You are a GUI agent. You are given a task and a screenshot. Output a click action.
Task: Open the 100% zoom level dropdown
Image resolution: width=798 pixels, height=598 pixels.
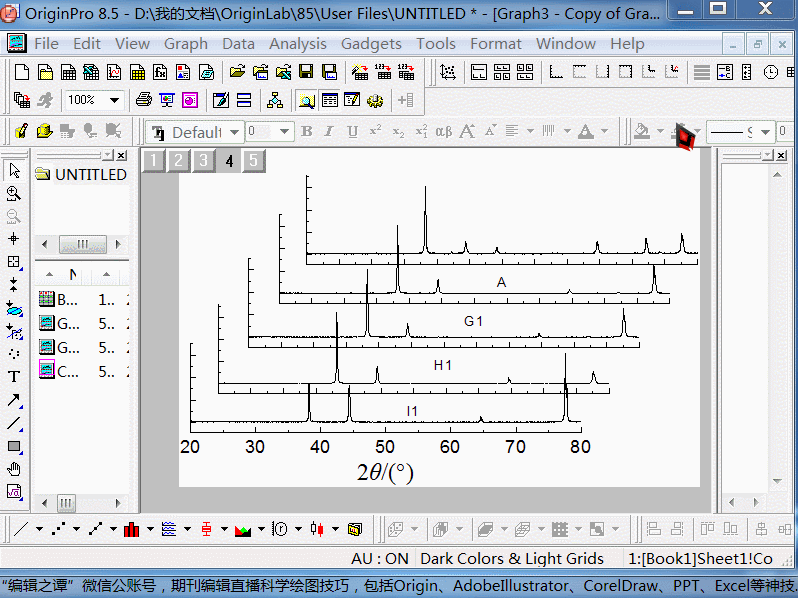click(x=115, y=100)
